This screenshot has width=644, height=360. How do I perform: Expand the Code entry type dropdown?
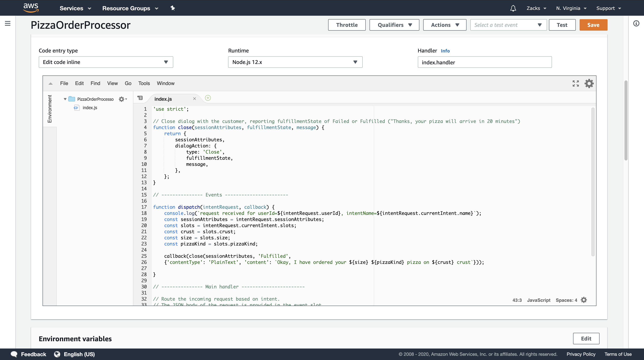pos(106,62)
